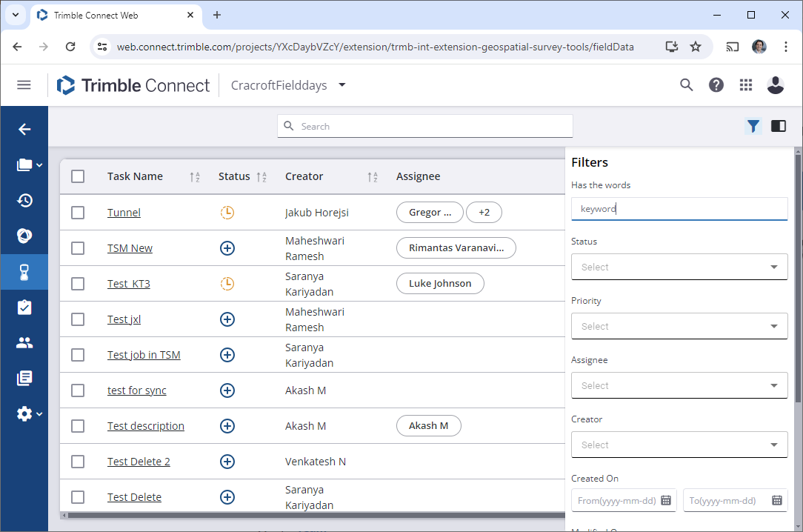The width and height of the screenshot is (803, 532).
Task: Open Trimble Connect global search magnifier
Action: coord(686,84)
